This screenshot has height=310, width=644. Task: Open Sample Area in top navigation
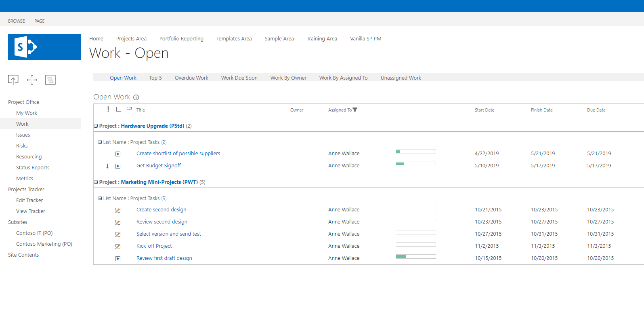[279, 39]
